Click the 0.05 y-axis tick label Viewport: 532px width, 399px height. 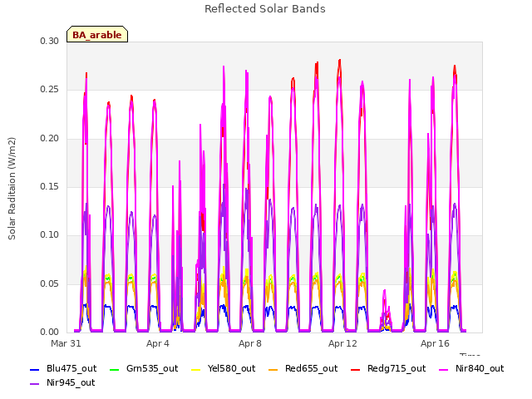[50, 283]
